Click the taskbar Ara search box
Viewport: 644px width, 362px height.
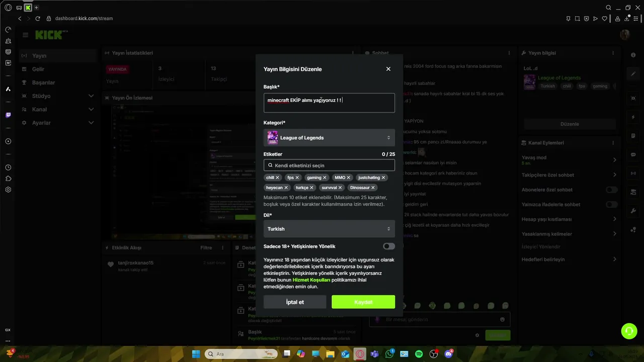point(242,354)
